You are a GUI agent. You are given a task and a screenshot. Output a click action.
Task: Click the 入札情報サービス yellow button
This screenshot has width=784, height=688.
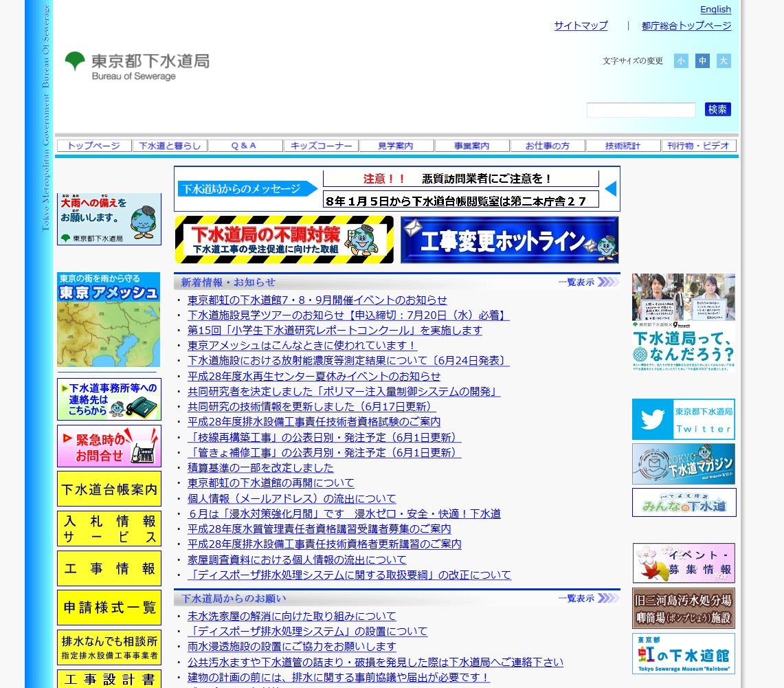click(109, 529)
